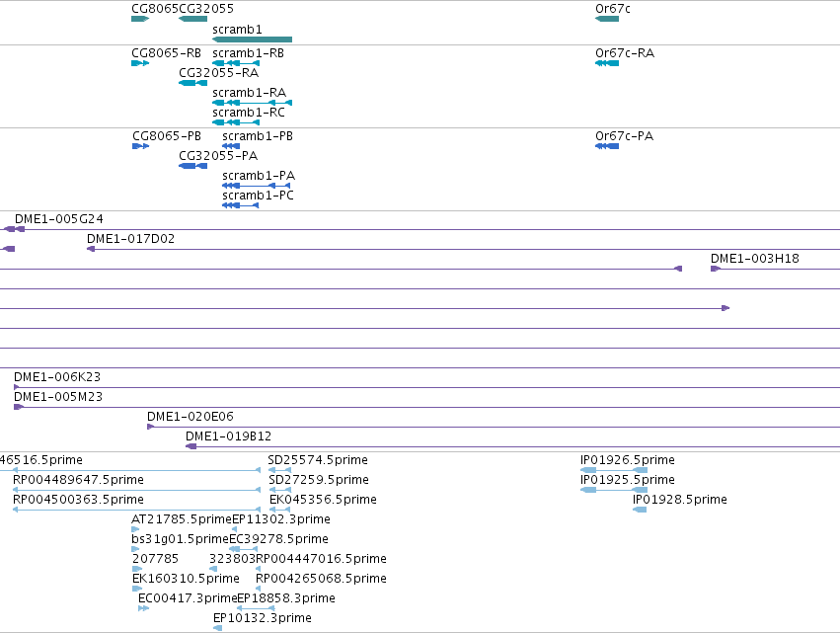
Task: Select BAC clone DME1-005M23 label
Action: tap(58, 397)
